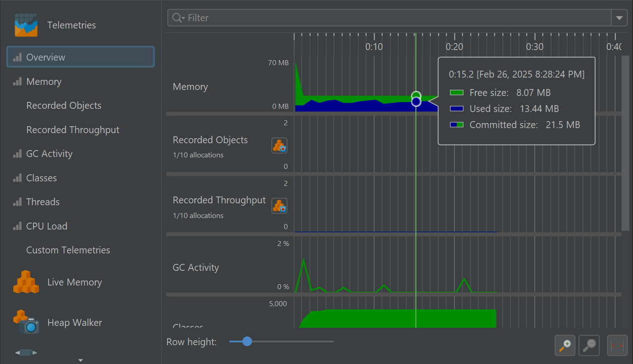Expand the Filter dropdown arrow

click(x=619, y=18)
